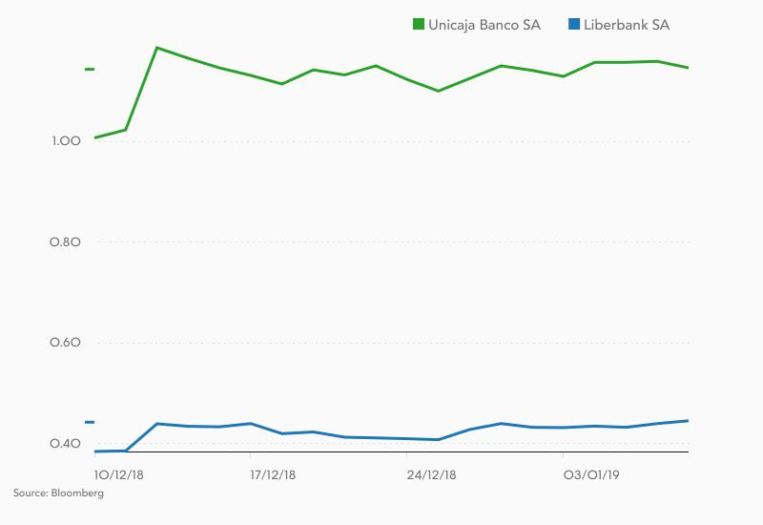Click the blue dash marker on y-axis
This screenshot has height=525, width=763.
[x=89, y=422]
